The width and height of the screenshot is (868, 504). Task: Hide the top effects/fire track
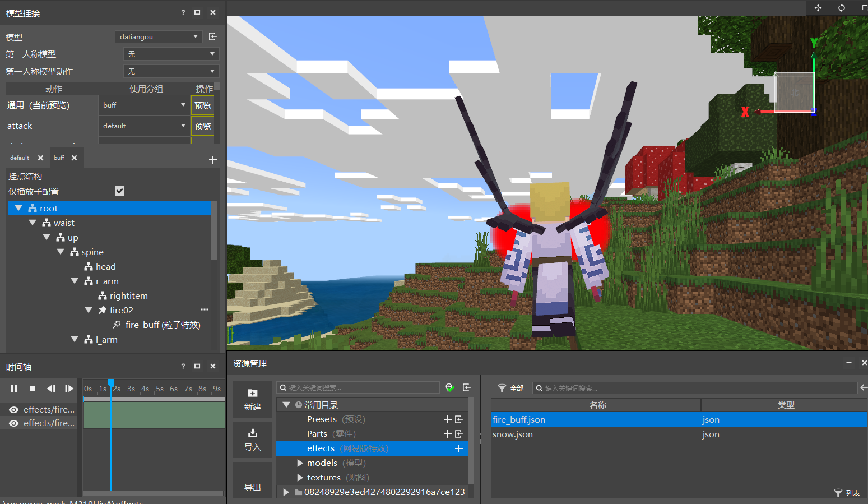tap(13, 410)
